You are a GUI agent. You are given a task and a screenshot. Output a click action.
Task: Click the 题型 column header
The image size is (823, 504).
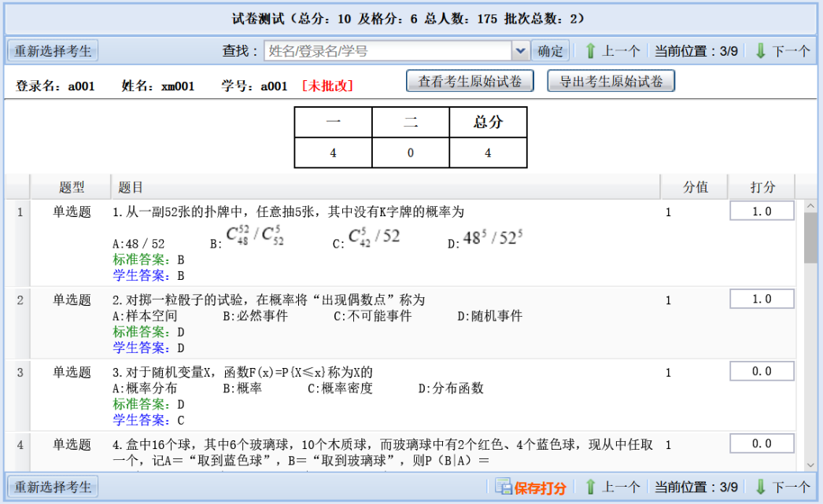click(x=72, y=187)
